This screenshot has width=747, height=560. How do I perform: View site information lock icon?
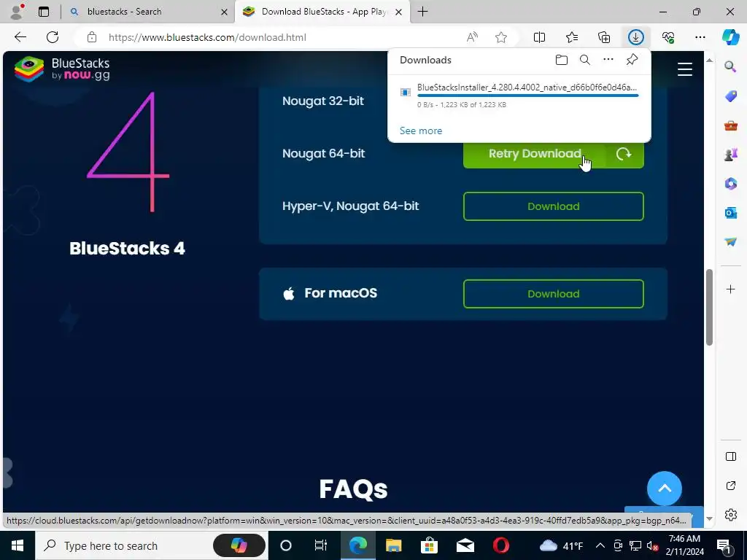pos(92,37)
